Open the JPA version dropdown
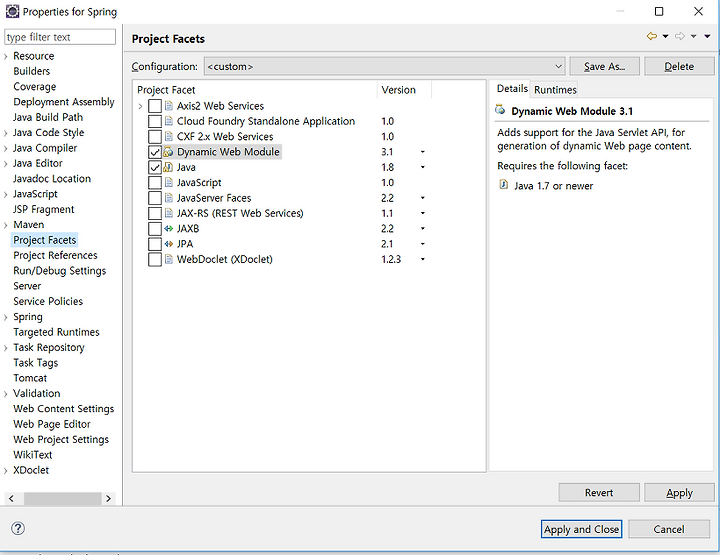This screenshot has height=555, width=720. click(422, 244)
